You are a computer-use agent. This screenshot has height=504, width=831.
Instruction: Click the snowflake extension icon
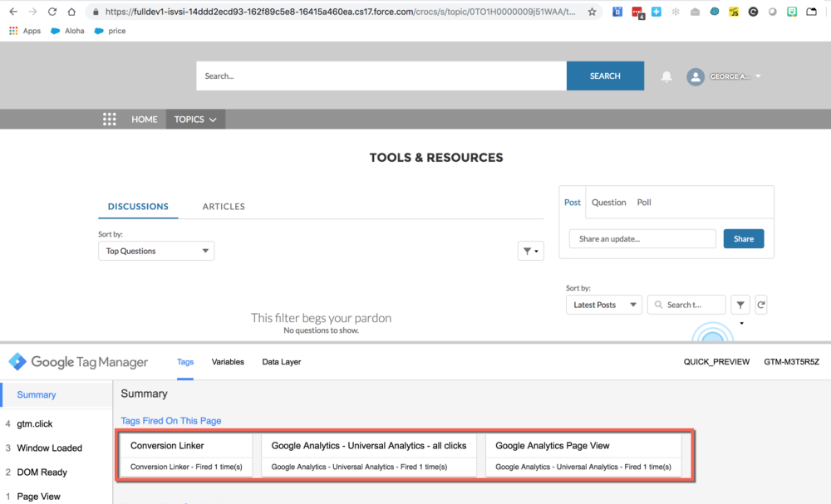point(676,12)
